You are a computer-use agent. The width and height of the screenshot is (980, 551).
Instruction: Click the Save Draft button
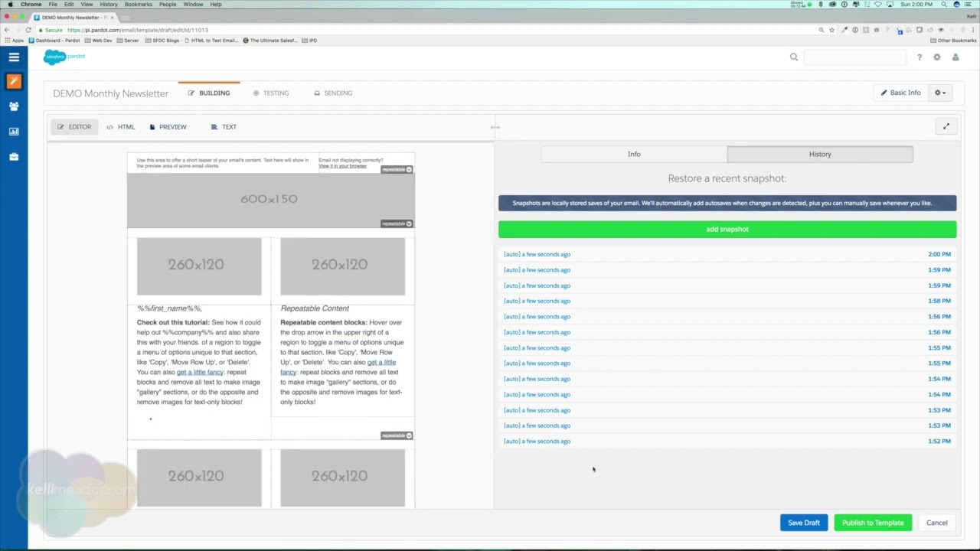[804, 523]
